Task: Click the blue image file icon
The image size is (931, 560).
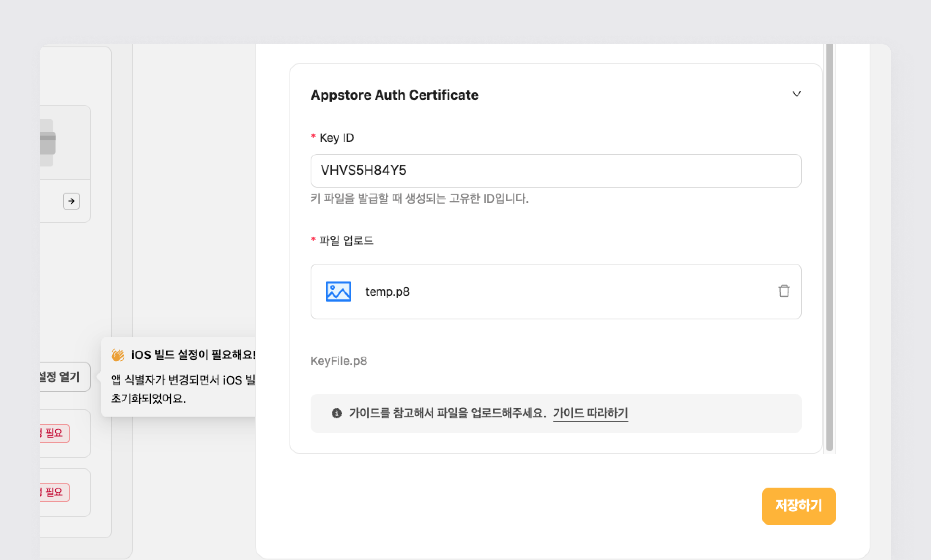Action: click(338, 291)
